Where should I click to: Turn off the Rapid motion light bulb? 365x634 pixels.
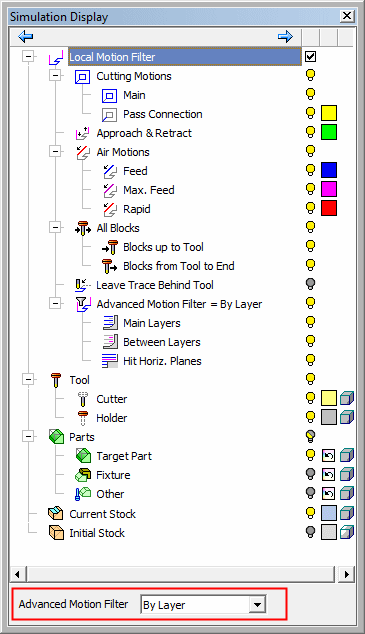click(310, 208)
